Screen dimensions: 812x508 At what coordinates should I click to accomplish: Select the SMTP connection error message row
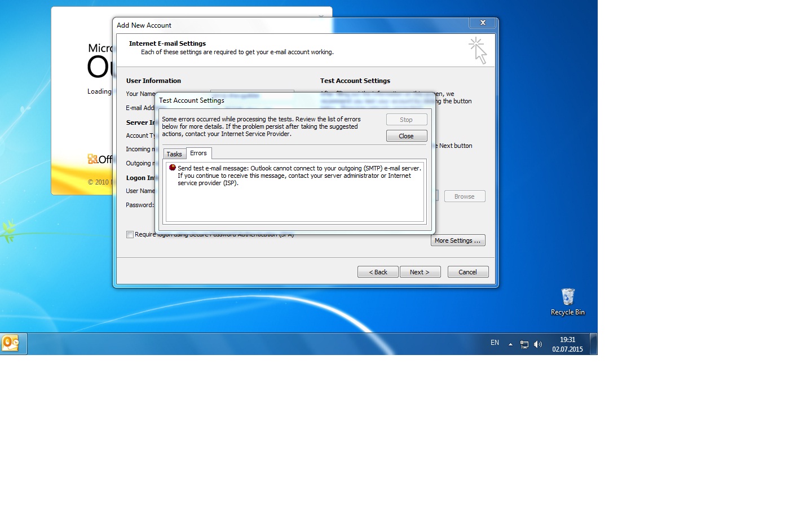pyautogui.click(x=295, y=176)
